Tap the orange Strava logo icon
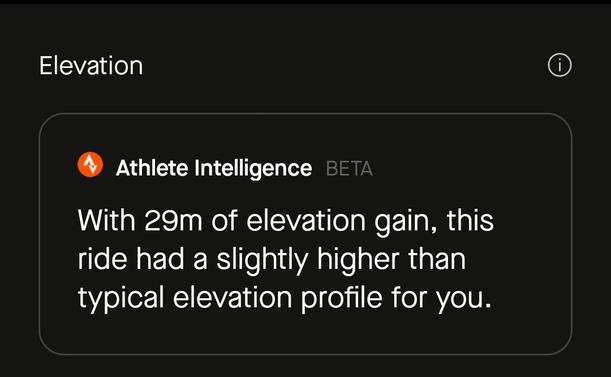The image size is (611, 377). pos(90,165)
